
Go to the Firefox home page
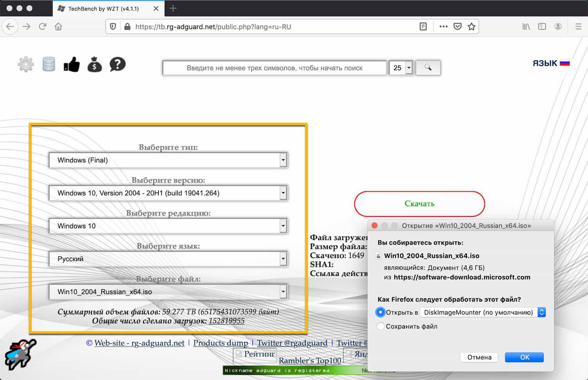pos(58,27)
